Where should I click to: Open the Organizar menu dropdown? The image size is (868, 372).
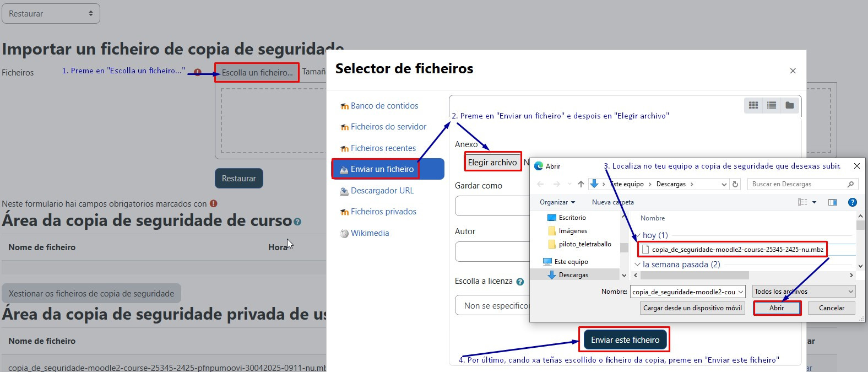[557, 202]
